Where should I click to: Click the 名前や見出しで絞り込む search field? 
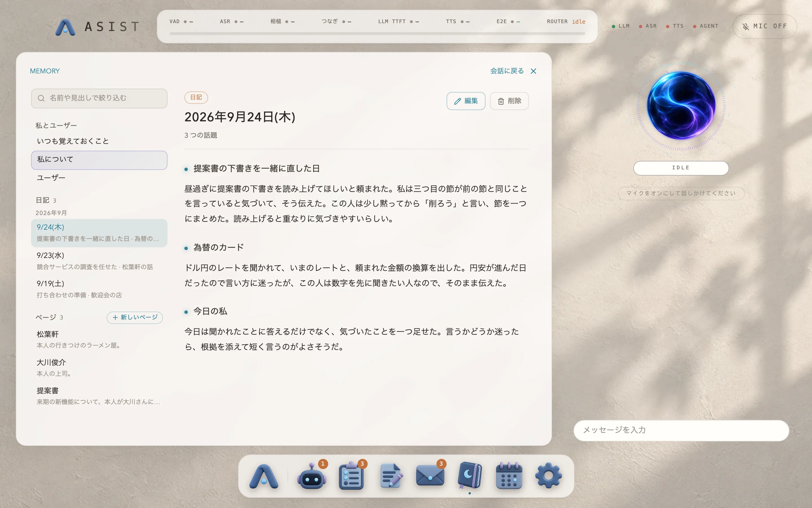click(x=99, y=98)
